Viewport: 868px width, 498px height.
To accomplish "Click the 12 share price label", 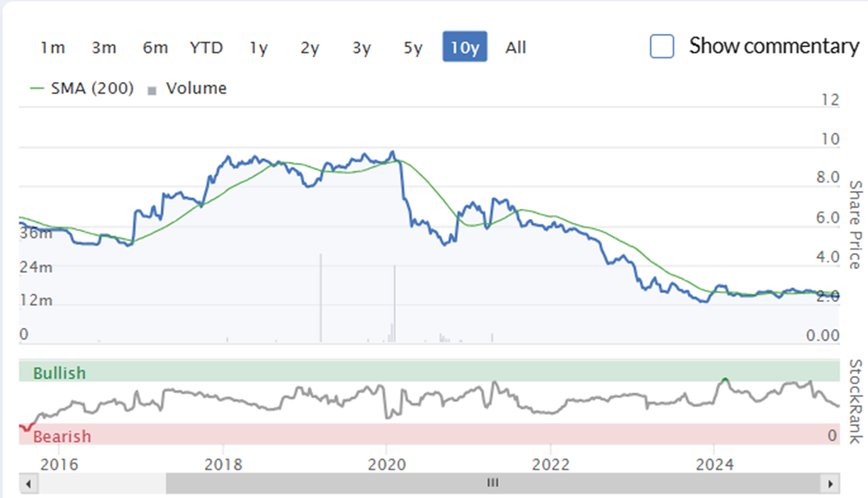I will [x=830, y=100].
